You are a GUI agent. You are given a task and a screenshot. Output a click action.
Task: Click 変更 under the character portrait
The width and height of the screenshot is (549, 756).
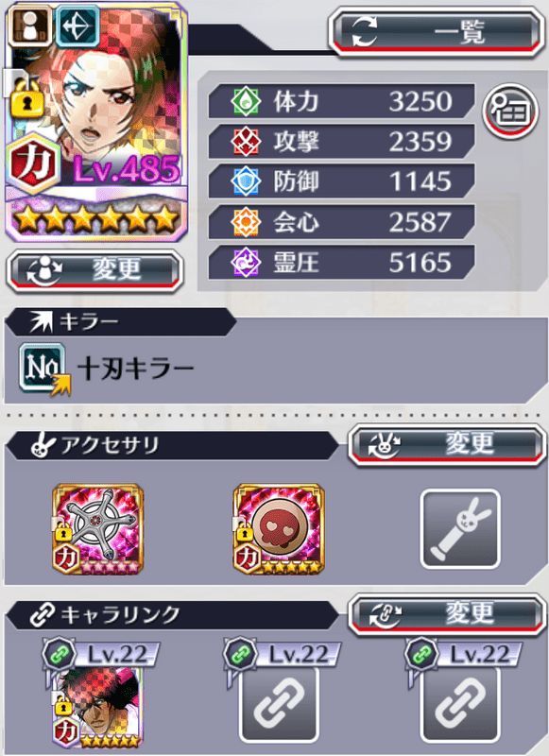click(94, 270)
